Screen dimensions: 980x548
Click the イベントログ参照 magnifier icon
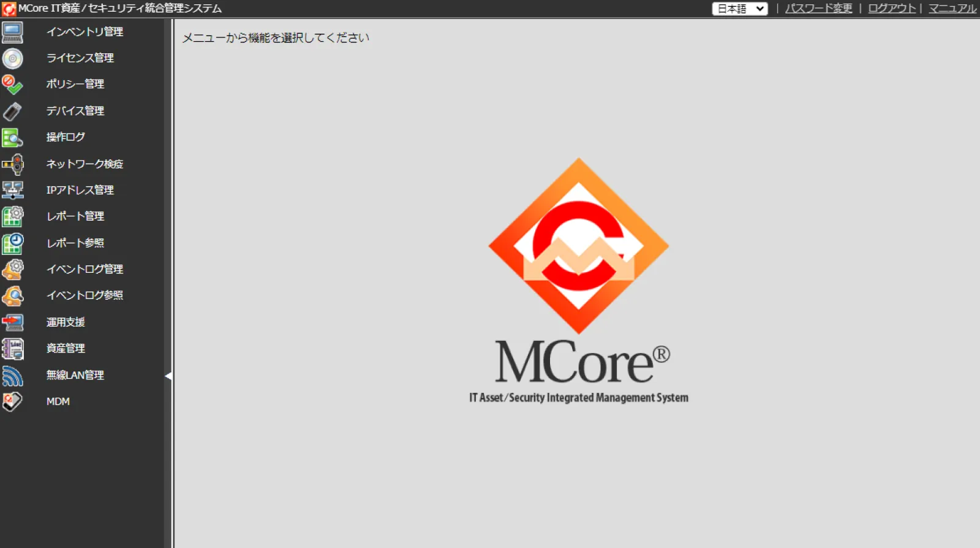point(12,296)
